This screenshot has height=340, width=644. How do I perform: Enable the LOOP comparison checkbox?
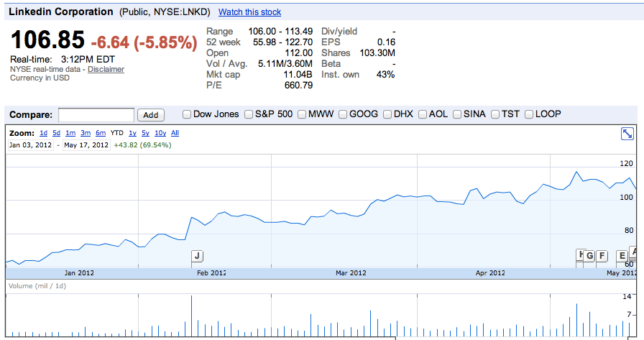click(530, 114)
